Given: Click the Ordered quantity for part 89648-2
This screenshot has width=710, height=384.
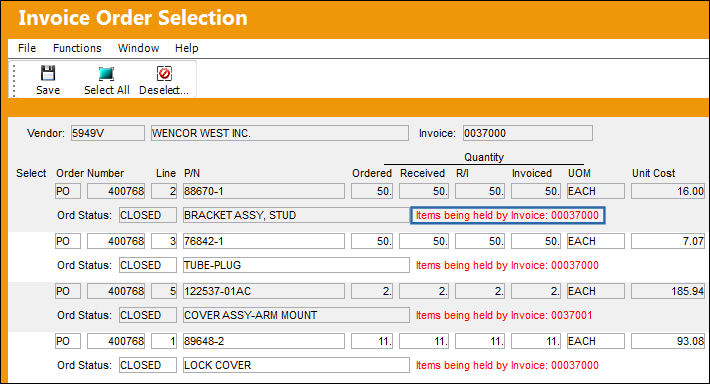Looking at the screenshot, I should click(x=372, y=341).
